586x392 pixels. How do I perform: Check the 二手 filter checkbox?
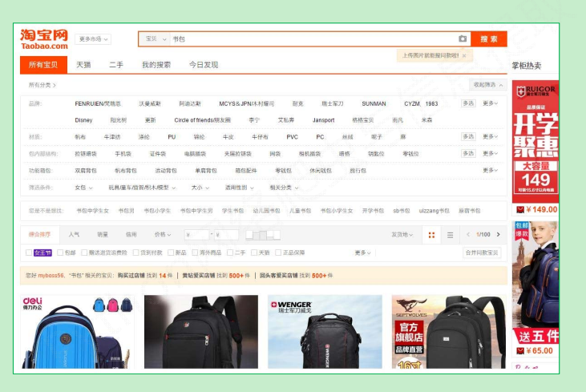pos(230,253)
